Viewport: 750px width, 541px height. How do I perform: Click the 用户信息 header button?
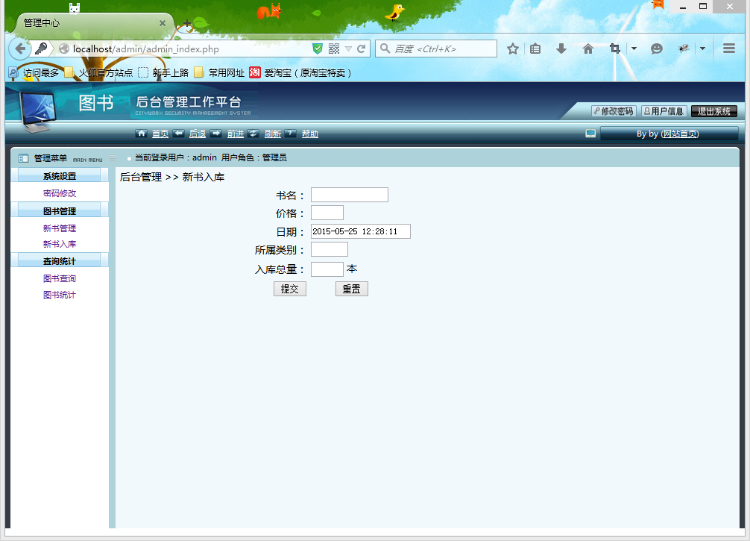[x=664, y=111]
